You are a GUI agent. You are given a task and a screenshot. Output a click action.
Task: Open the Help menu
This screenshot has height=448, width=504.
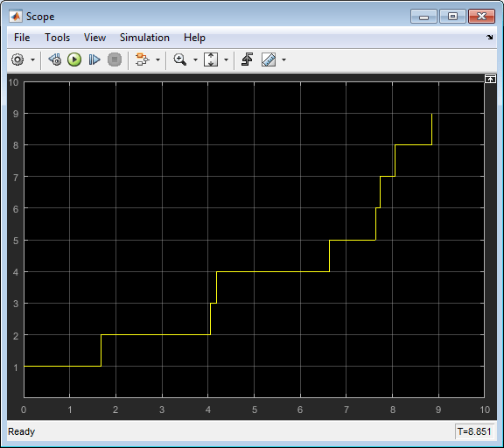[x=194, y=38]
